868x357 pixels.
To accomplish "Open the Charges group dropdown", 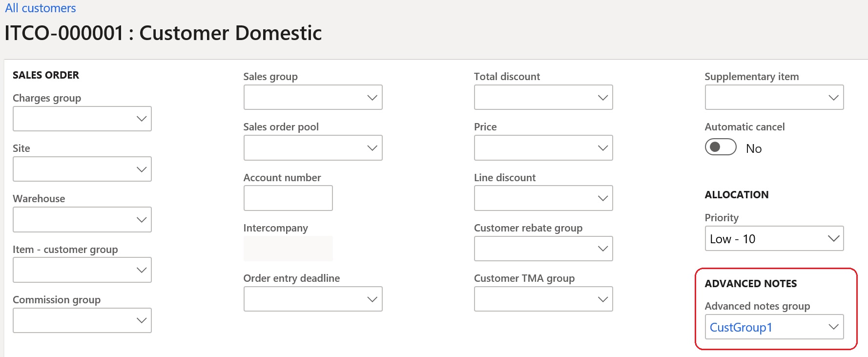I will click(x=142, y=118).
